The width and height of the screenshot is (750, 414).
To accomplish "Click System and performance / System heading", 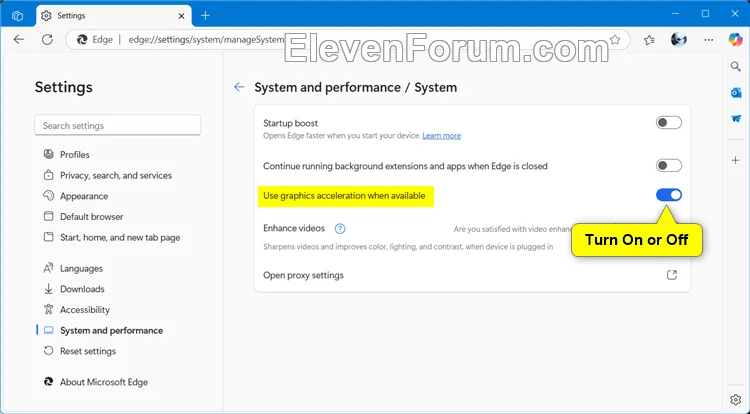I will click(355, 87).
